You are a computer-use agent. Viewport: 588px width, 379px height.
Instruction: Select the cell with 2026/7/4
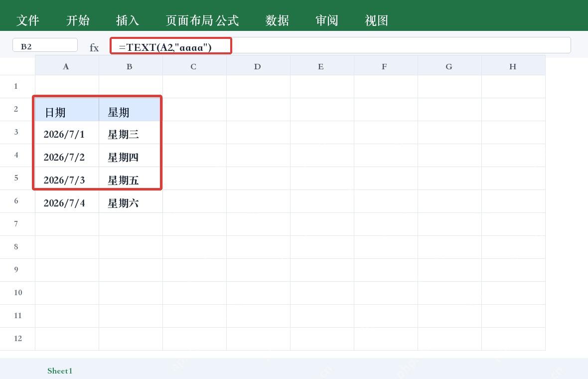[x=67, y=201]
